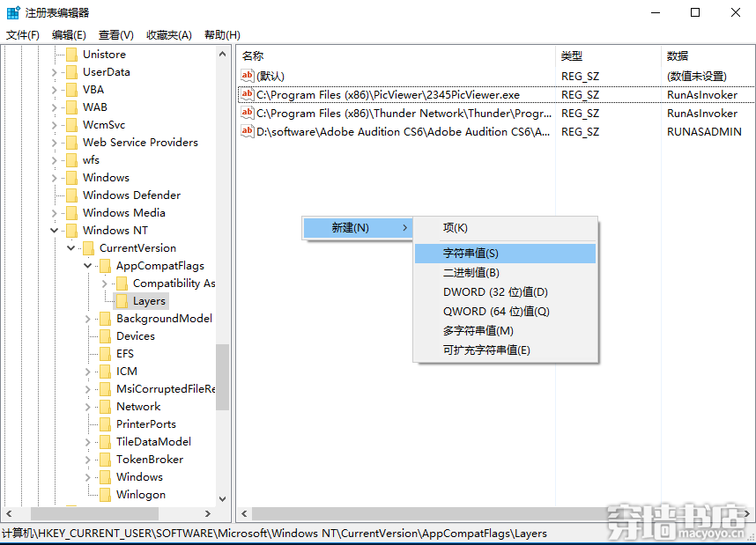Image resolution: width=756 pixels, height=545 pixels.
Task: Click the 名称 column header
Action: 396,56
